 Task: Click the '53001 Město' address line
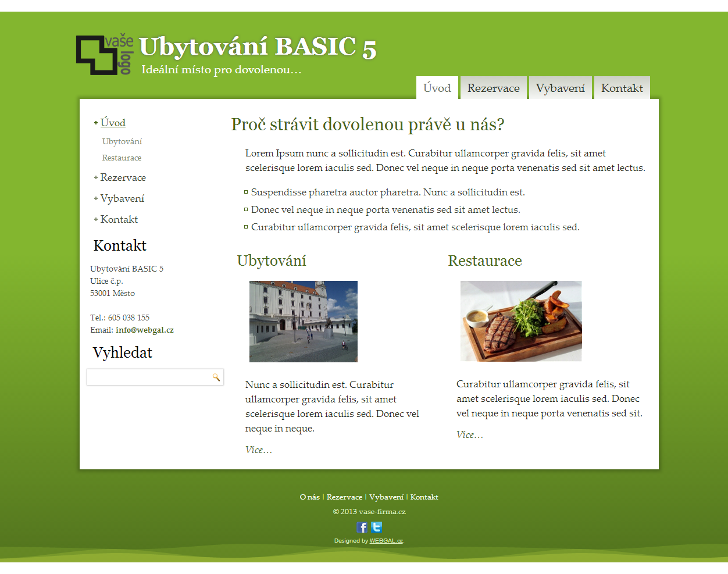click(112, 293)
